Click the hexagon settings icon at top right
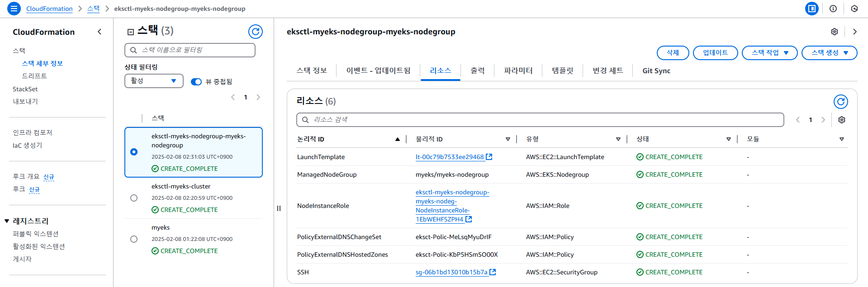868x287 pixels. coord(854,9)
